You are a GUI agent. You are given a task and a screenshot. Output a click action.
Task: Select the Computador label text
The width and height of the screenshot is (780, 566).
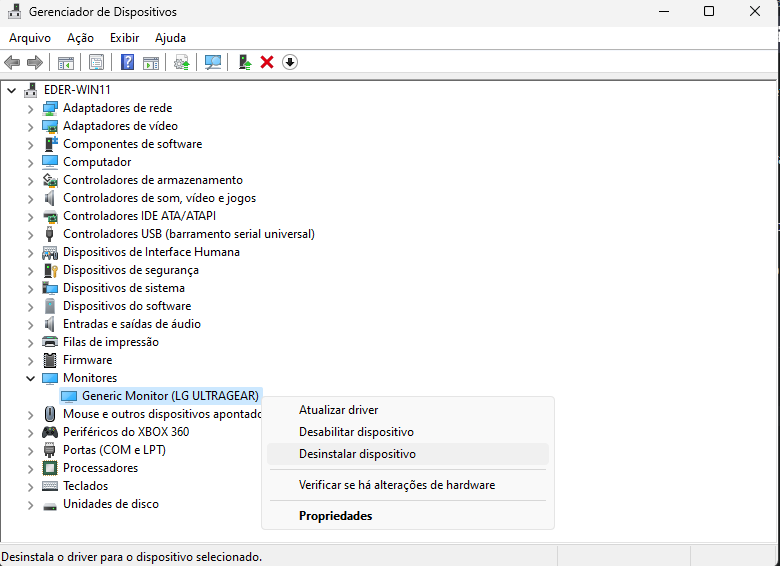coord(97,162)
